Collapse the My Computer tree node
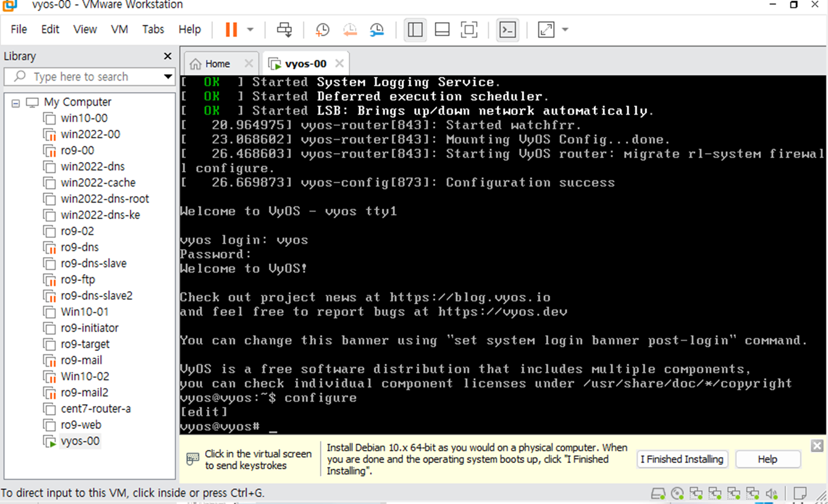828x504 pixels. coord(16,103)
